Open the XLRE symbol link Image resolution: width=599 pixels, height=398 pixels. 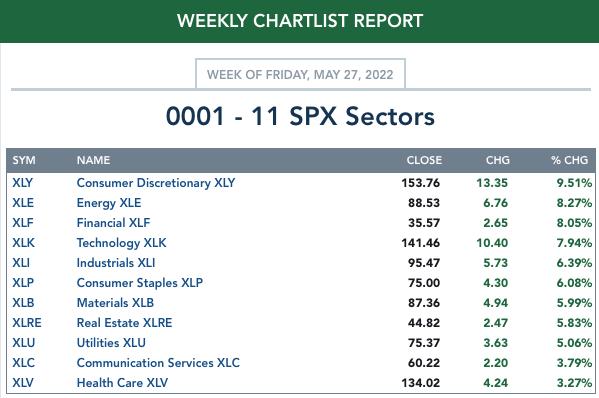27,323
